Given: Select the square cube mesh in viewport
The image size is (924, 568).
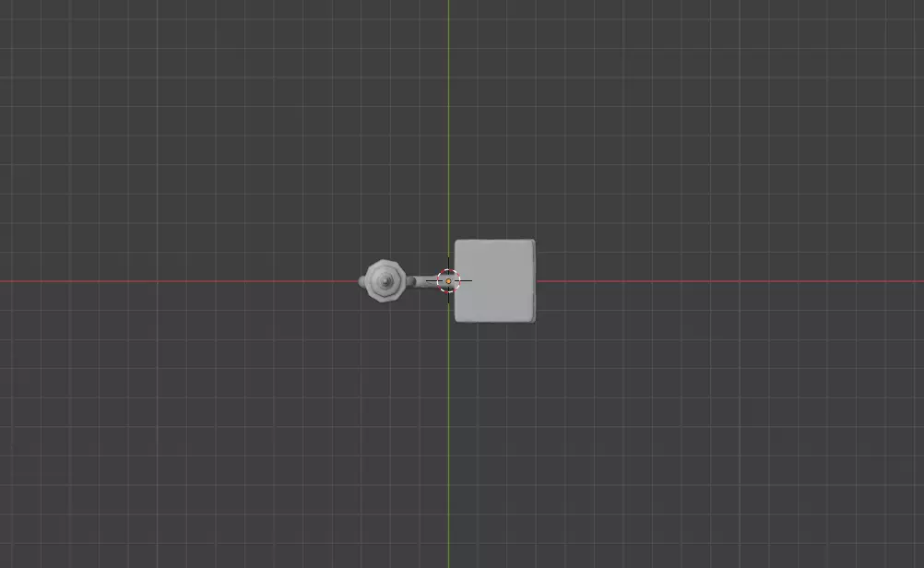Looking at the screenshot, I should pyautogui.click(x=495, y=281).
